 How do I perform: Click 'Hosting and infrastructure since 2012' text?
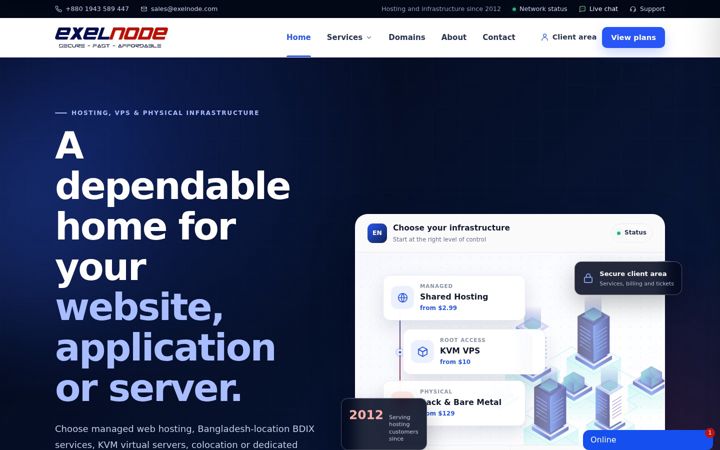click(x=441, y=9)
